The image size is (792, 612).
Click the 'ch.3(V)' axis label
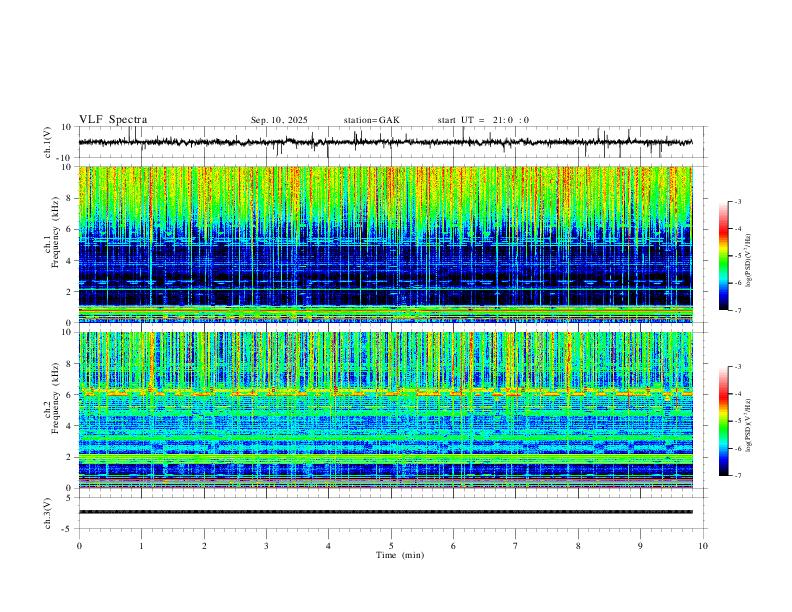(x=48, y=514)
